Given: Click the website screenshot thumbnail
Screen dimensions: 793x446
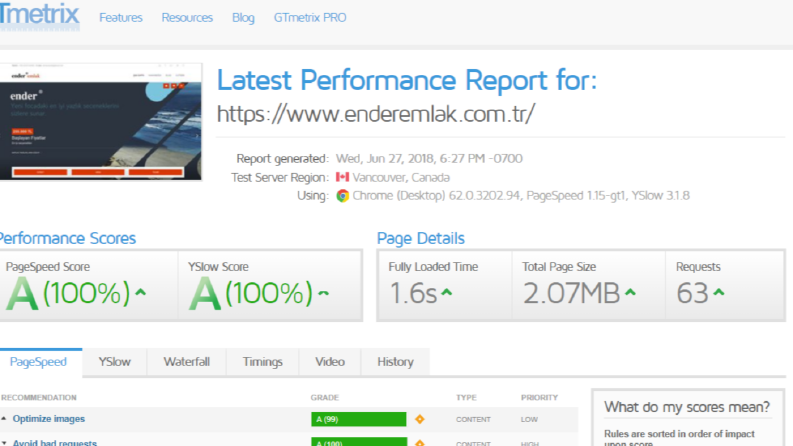Looking at the screenshot, I should click(x=101, y=121).
